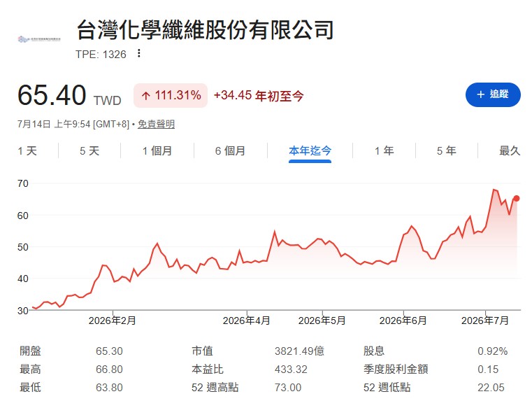Click the 追蹤 follow button
This screenshot has width=532, height=401.
pos(493,94)
